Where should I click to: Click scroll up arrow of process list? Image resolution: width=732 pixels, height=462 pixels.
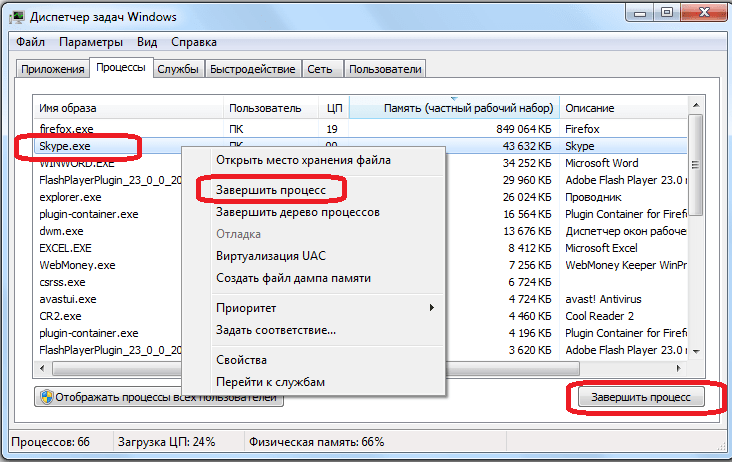tap(696, 105)
